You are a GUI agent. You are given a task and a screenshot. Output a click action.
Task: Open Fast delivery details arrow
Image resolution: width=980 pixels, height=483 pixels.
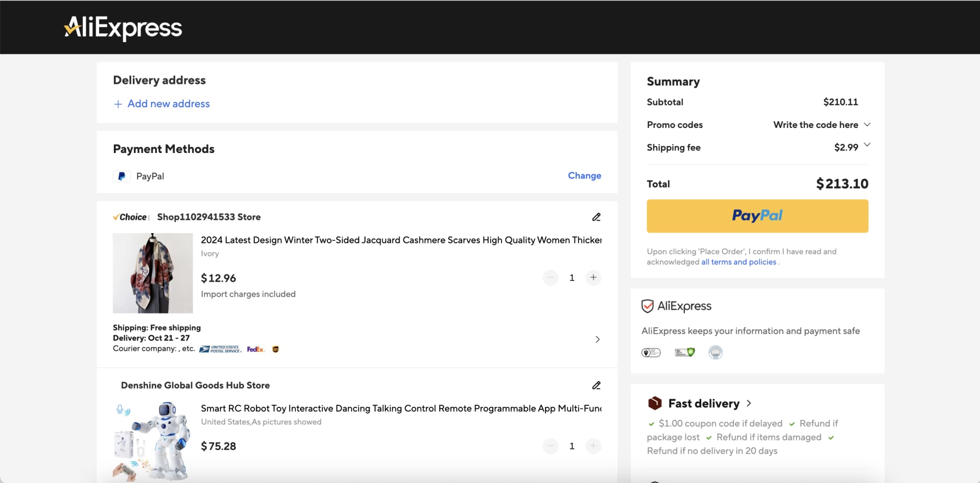pos(749,403)
